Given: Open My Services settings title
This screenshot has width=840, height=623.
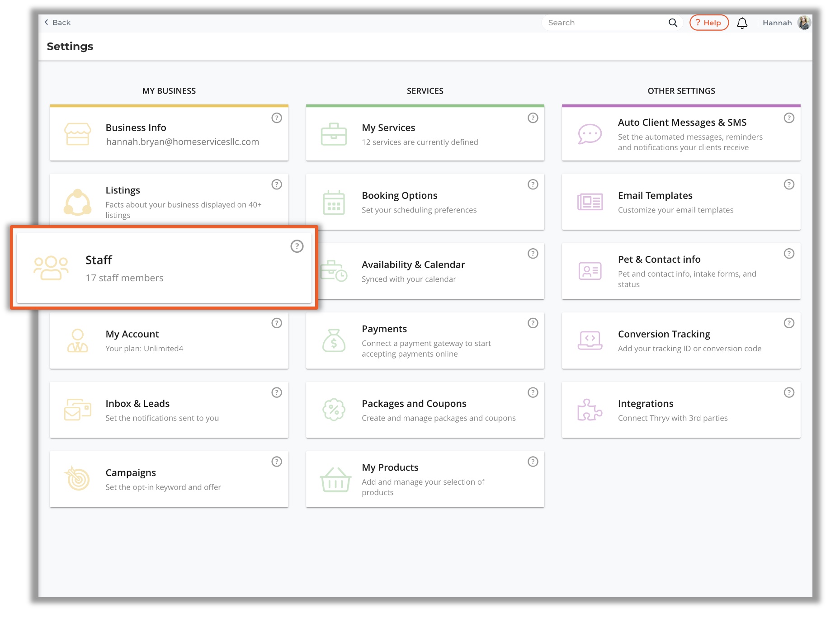Looking at the screenshot, I should 388,128.
